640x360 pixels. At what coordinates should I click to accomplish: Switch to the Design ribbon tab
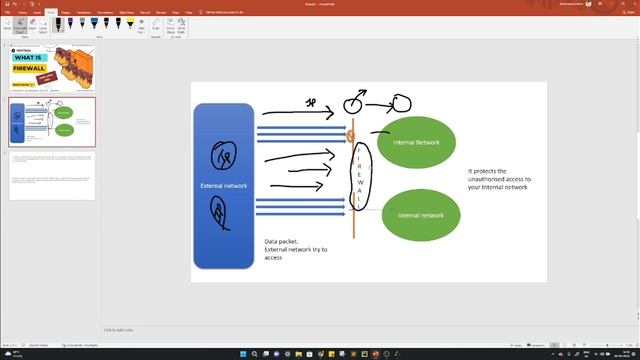click(x=65, y=13)
